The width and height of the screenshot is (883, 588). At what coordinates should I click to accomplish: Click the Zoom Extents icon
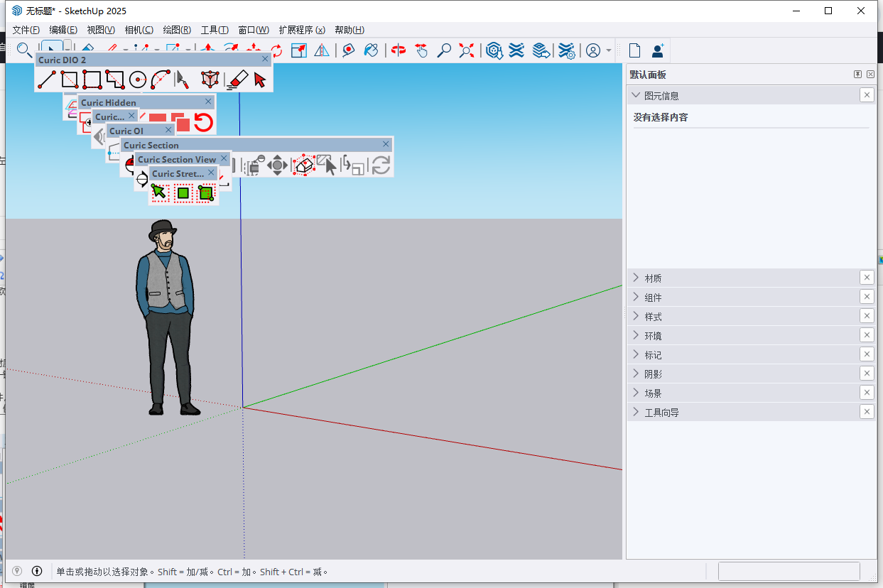pos(467,50)
